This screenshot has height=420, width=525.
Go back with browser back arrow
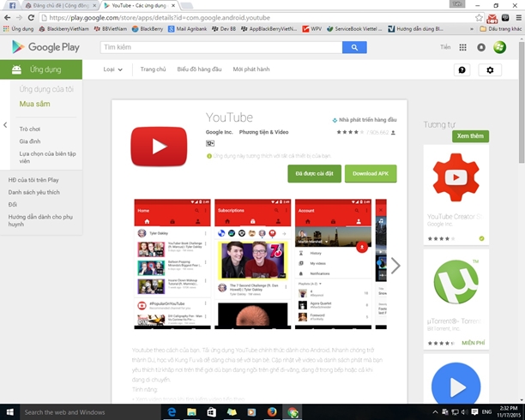7,18
